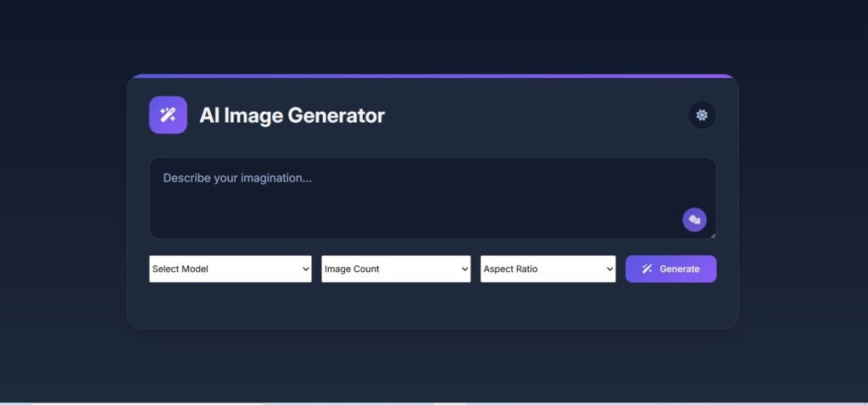Open the Select Model dropdown

pyautogui.click(x=230, y=269)
